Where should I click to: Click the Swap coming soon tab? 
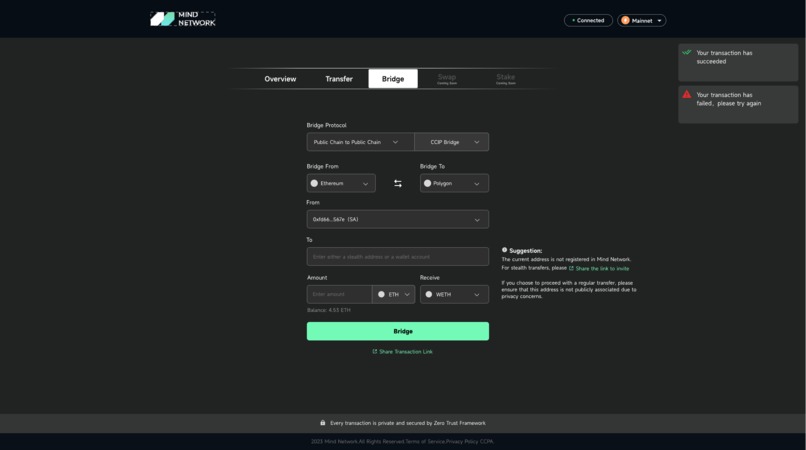[447, 79]
